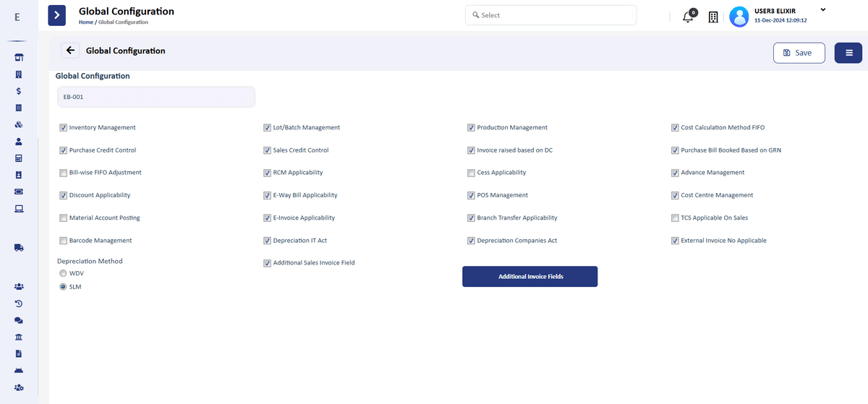Select the WDV depreciation method
Image resolution: width=868 pixels, height=404 pixels.
coord(63,273)
